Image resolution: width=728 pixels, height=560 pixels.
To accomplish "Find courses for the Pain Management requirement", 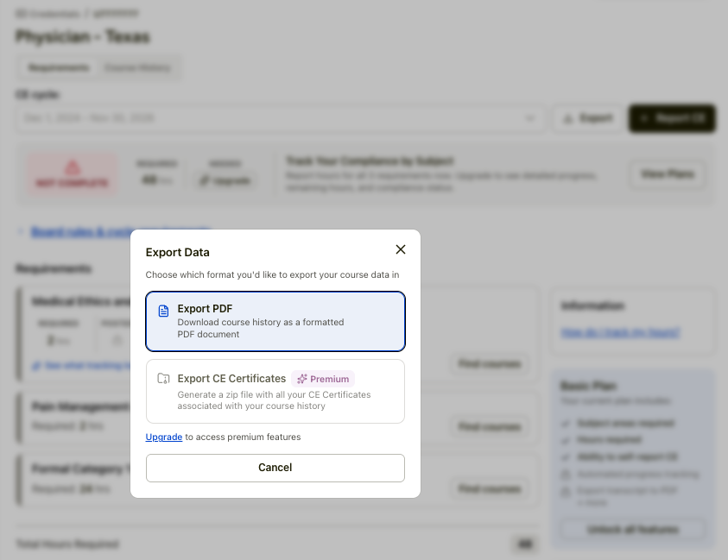I will (x=489, y=426).
